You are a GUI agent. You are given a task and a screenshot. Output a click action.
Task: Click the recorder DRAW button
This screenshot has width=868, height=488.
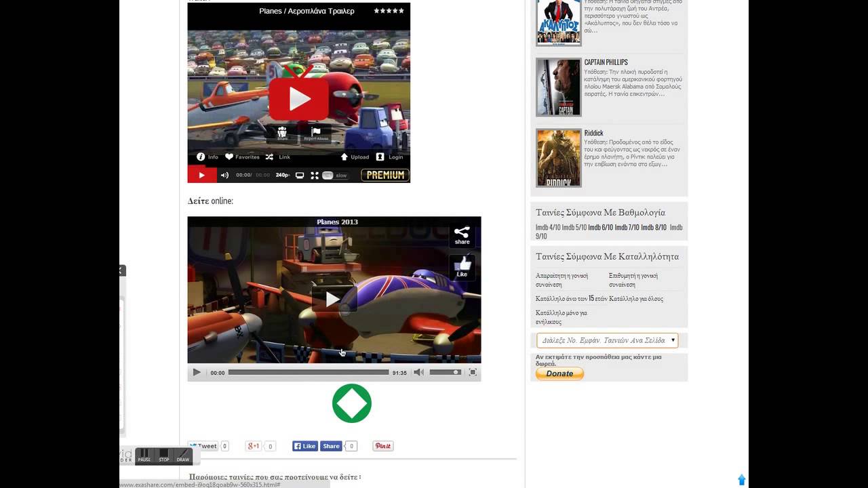tap(183, 455)
